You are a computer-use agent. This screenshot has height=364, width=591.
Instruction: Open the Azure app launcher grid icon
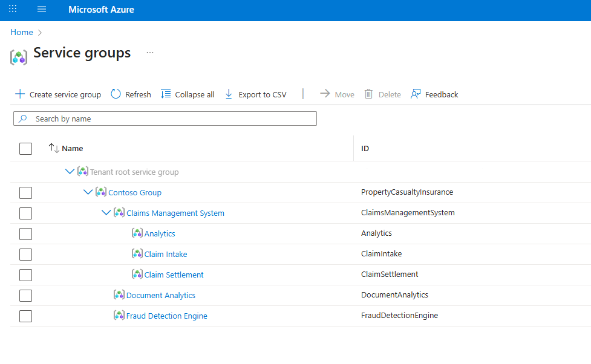pyautogui.click(x=13, y=10)
